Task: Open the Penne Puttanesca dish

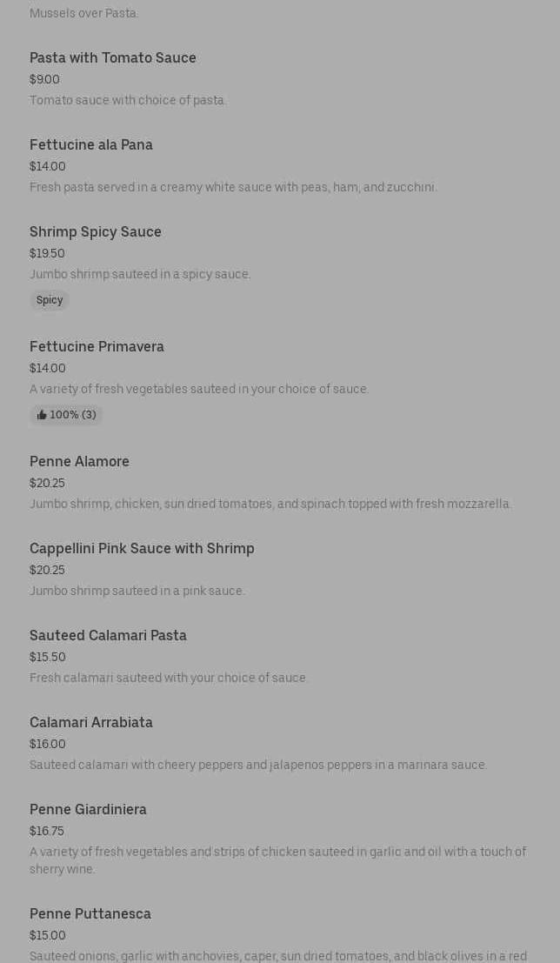Action: click(x=90, y=914)
